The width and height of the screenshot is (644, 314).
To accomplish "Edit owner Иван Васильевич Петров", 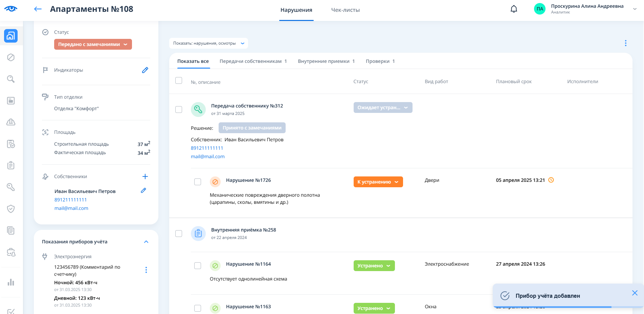I will tap(143, 191).
